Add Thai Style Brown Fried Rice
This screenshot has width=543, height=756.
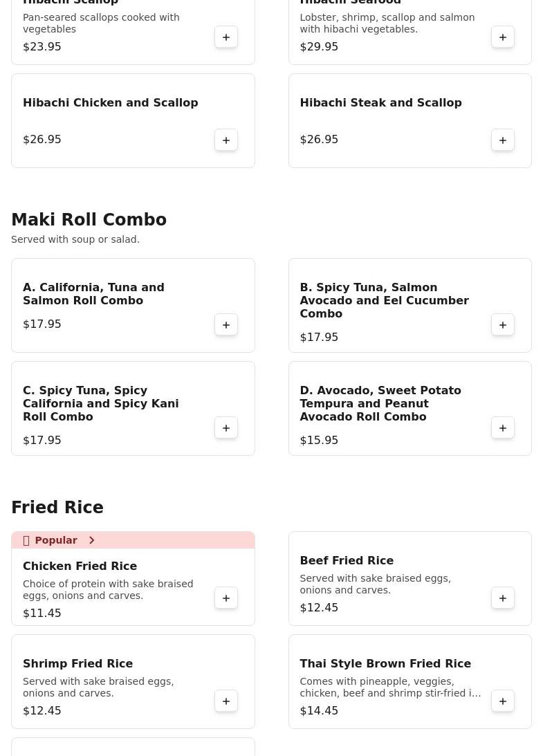point(503,701)
